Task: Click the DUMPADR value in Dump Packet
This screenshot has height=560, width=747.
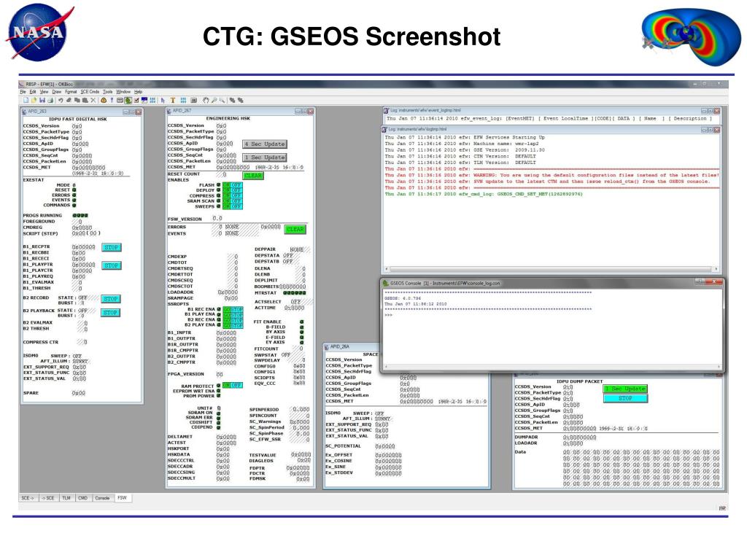Action: (x=580, y=437)
